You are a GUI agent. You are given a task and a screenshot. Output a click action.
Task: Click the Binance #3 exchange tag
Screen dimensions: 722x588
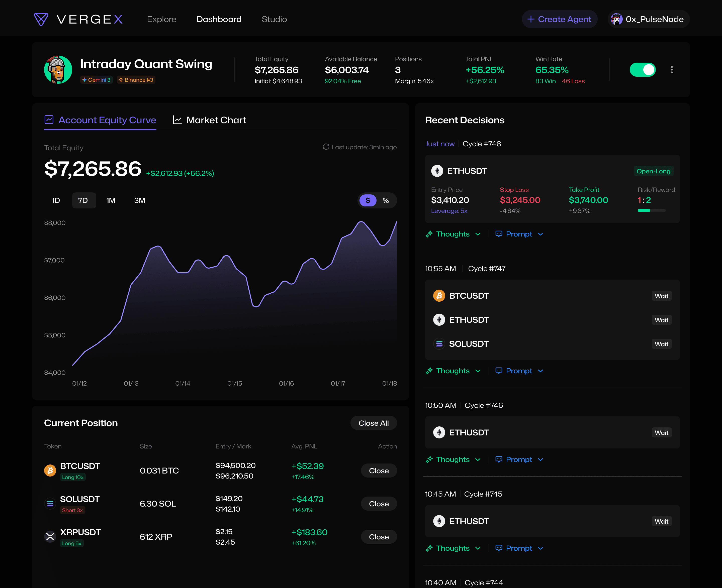pos(136,80)
